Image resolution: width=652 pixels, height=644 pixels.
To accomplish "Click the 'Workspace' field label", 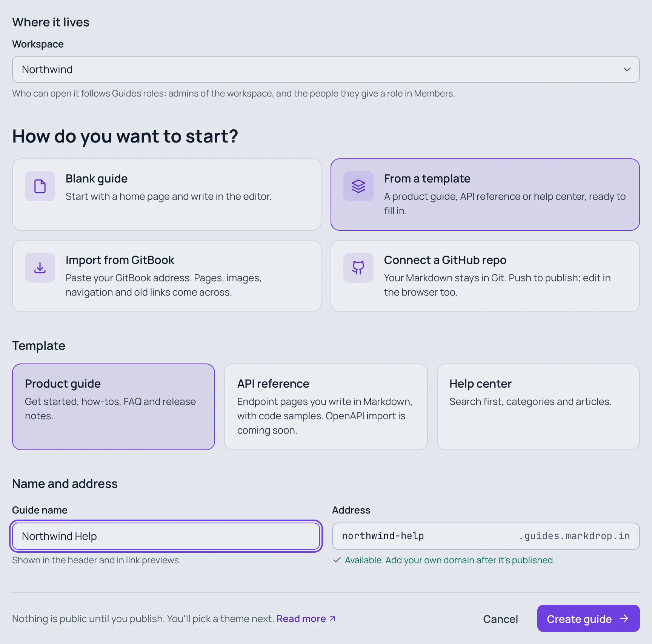I will pyautogui.click(x=38, y=44).
